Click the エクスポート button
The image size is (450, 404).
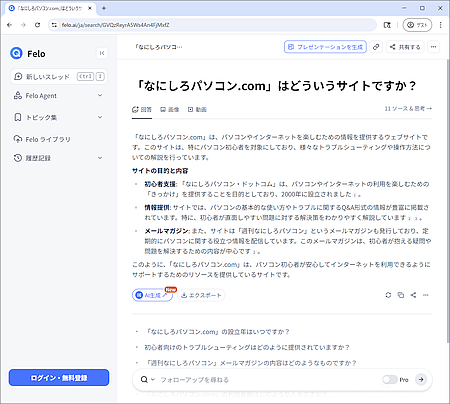tap(201, 295)
